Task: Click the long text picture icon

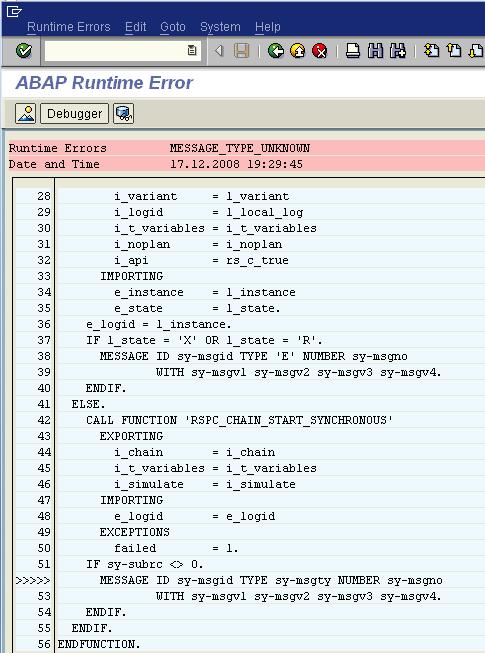Action: coord(25,114)
